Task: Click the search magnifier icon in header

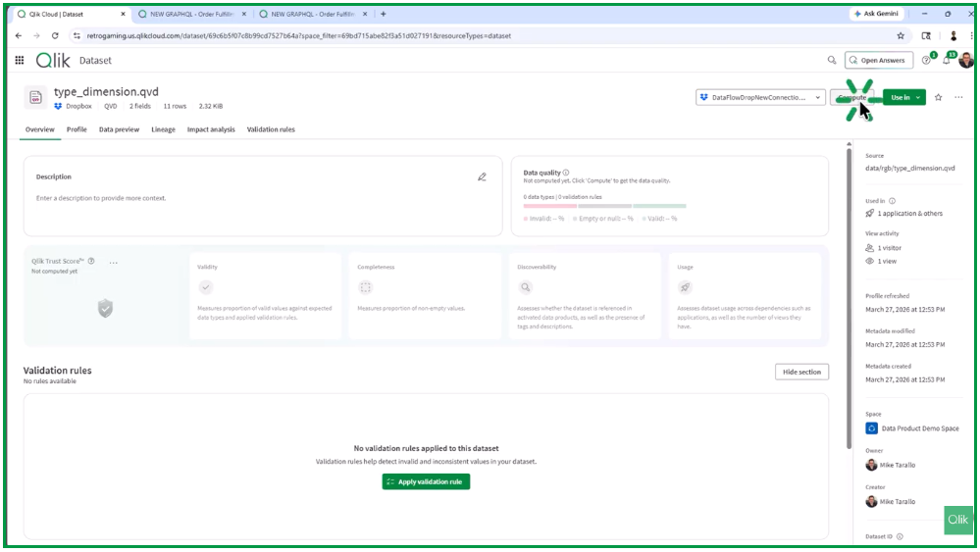Action: (x=832, y=61)
